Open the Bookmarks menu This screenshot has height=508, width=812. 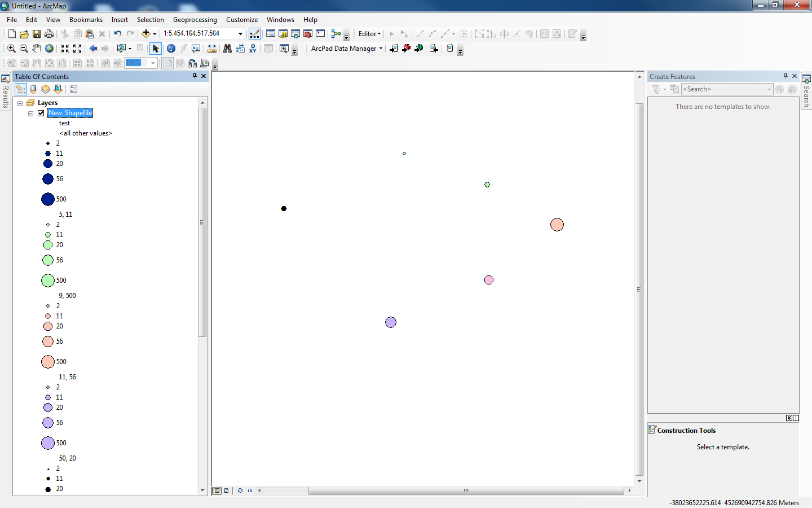(x=86, y=20)
